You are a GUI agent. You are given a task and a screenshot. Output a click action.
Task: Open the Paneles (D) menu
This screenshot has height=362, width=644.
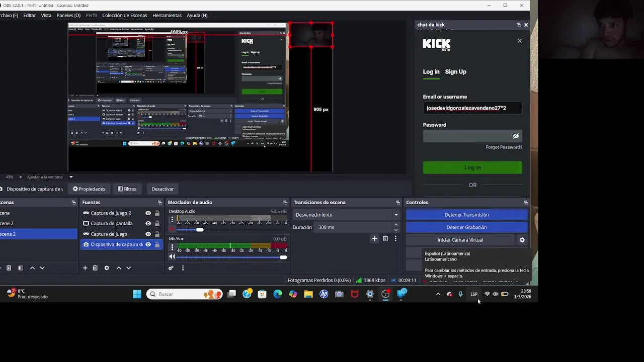point(68,16)
